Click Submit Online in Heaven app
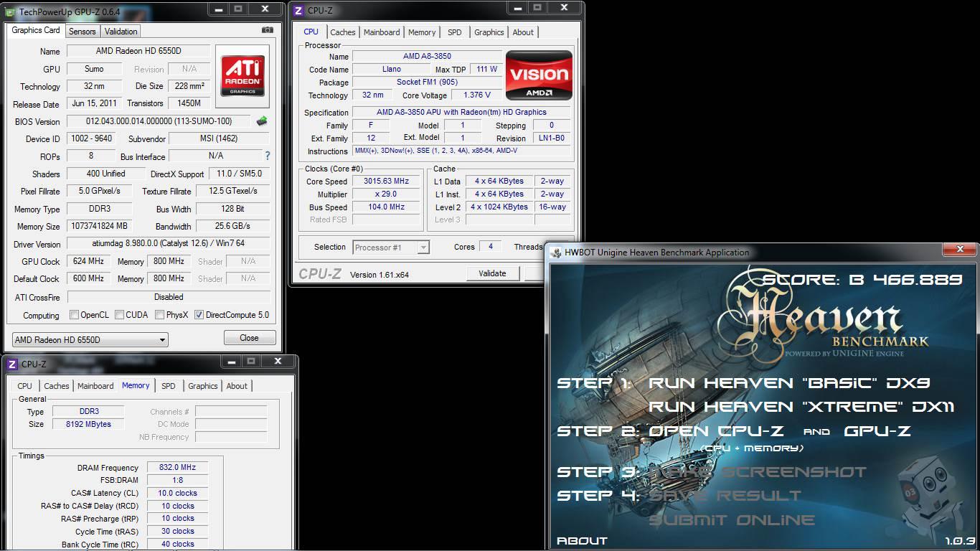This screenshot has width=980, height=551. click(732, 520)
